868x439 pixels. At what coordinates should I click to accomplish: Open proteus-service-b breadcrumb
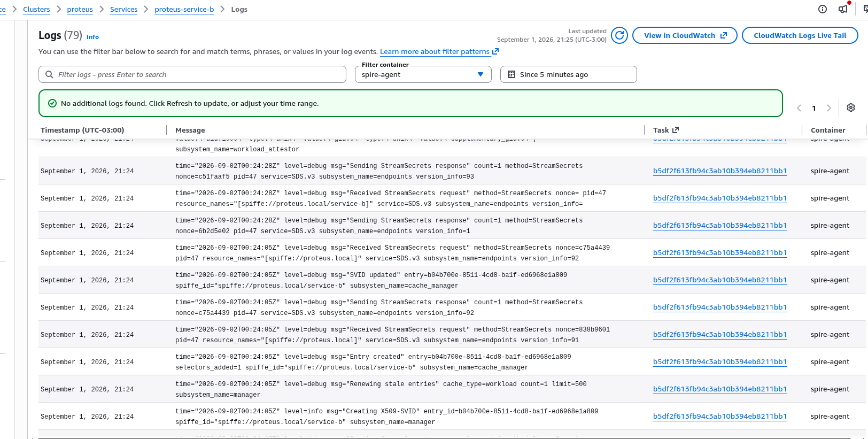point(184,10)
